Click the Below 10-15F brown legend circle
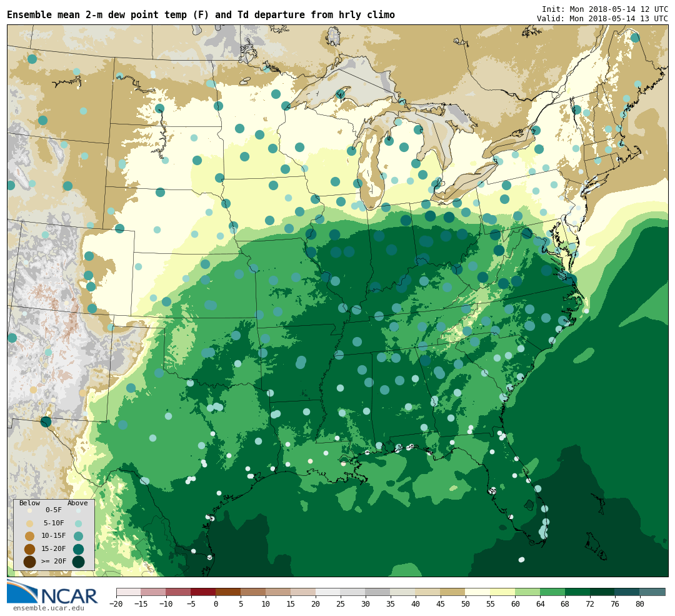Viewport: 675px width, 616px height. click(30, 537)
